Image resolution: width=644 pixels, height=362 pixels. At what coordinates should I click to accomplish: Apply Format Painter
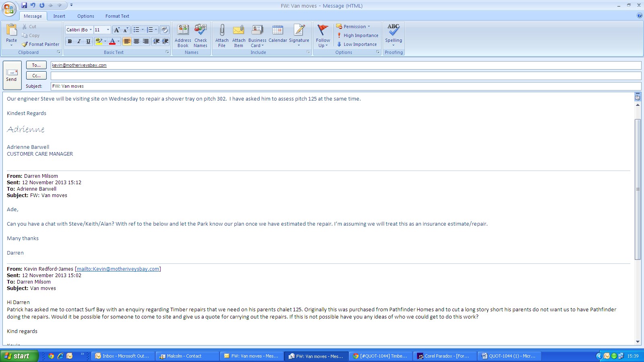[41, 44]
